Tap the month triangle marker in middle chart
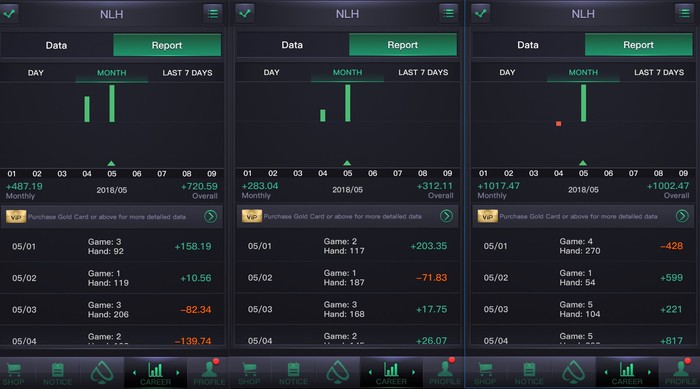Viewport: 700px width, 389px height. pyautogui.click(x=347, y=163)
